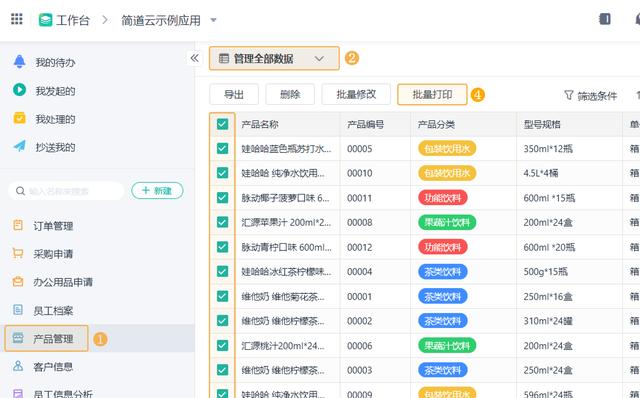
Task: Select 采购申请 menu text
Action: point(53,254)
